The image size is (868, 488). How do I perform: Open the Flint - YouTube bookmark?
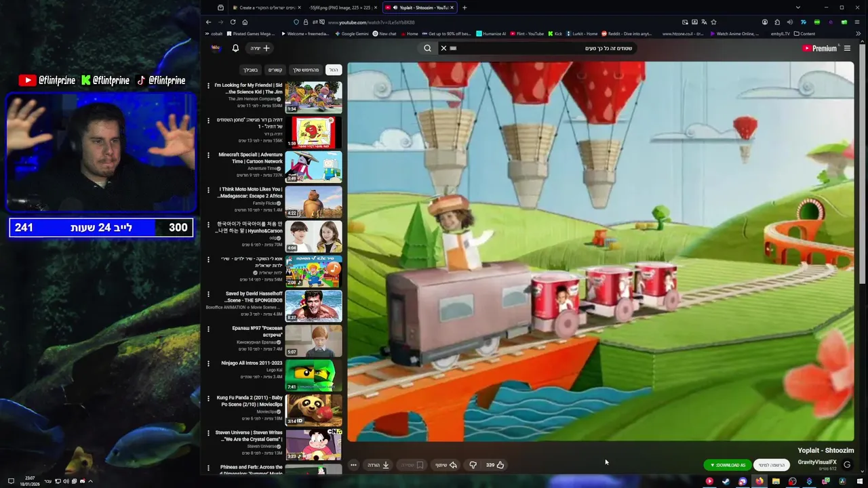tap(527, 33)
